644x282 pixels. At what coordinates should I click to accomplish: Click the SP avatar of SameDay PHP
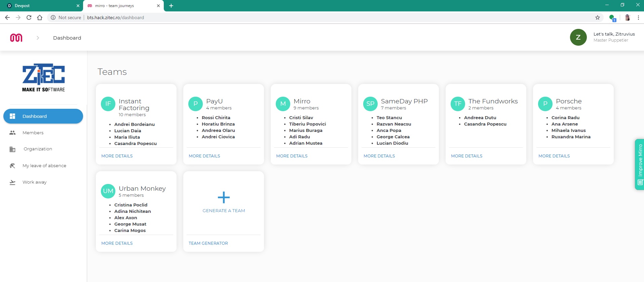tap(370, 104)
